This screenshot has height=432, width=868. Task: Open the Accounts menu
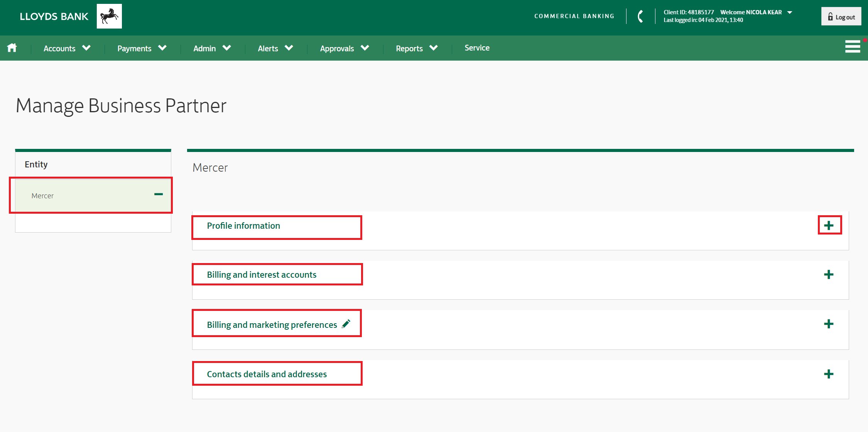67,48
